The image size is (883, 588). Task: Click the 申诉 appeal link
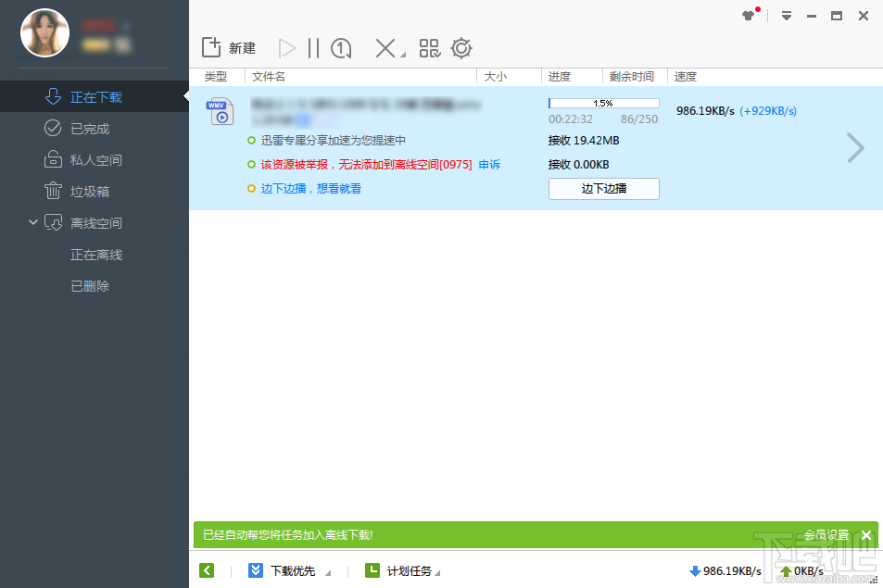click(489, 164)
